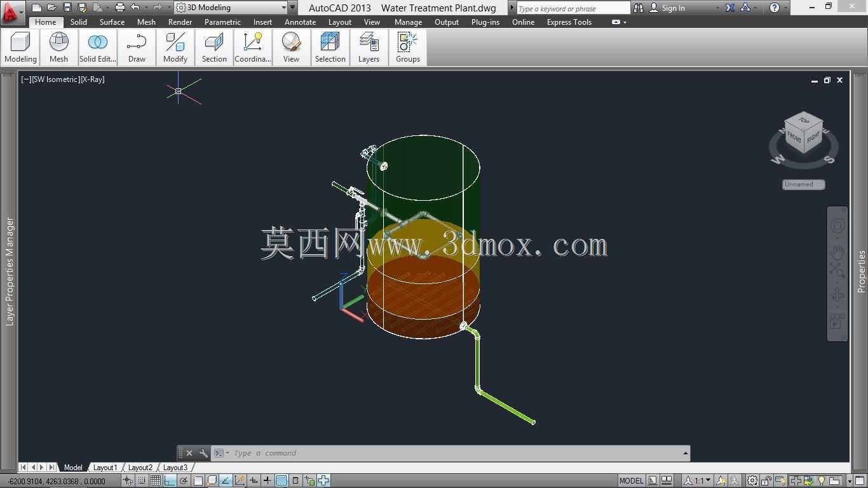Viewport: 868px width, 488px height.
Task: Open the Layers ribbon panel
Action: click(x=369, y=48)
